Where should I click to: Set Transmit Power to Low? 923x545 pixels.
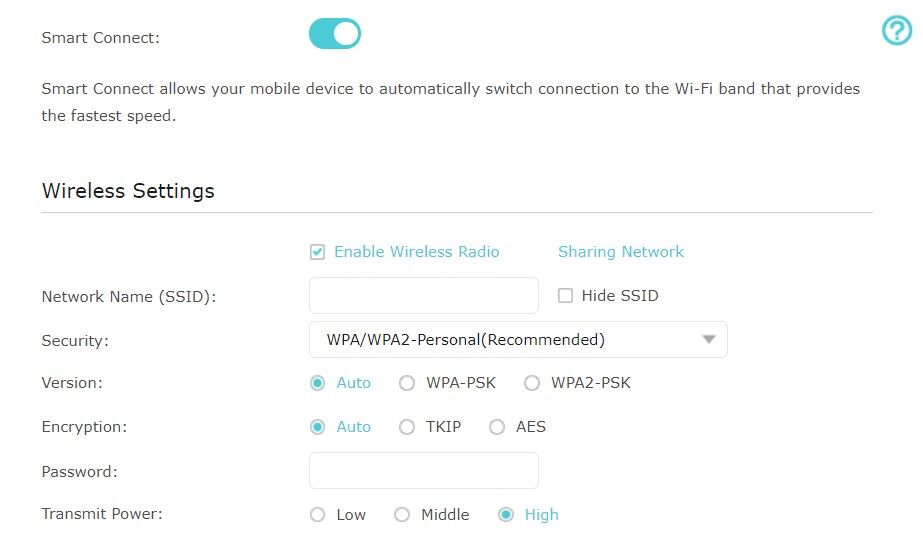click(318, 515)
